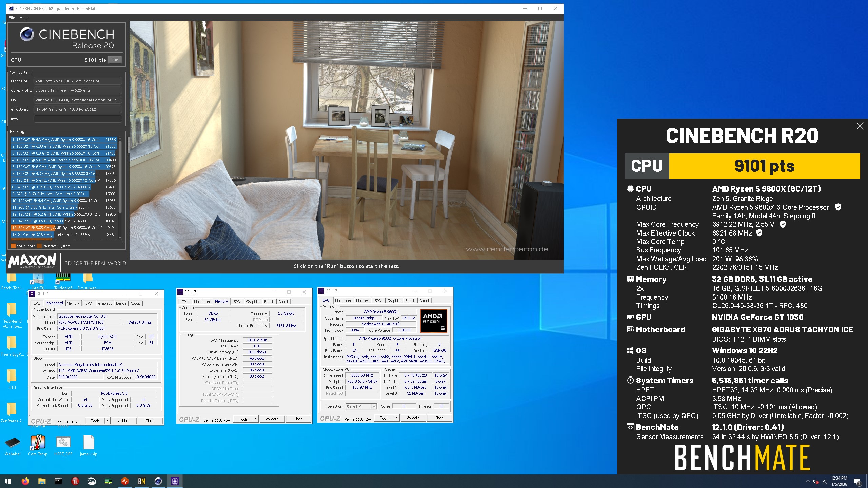Select the Drs.superp desktop folder
This screenshot has height=488, width=868.
click(x=88, y=281)
